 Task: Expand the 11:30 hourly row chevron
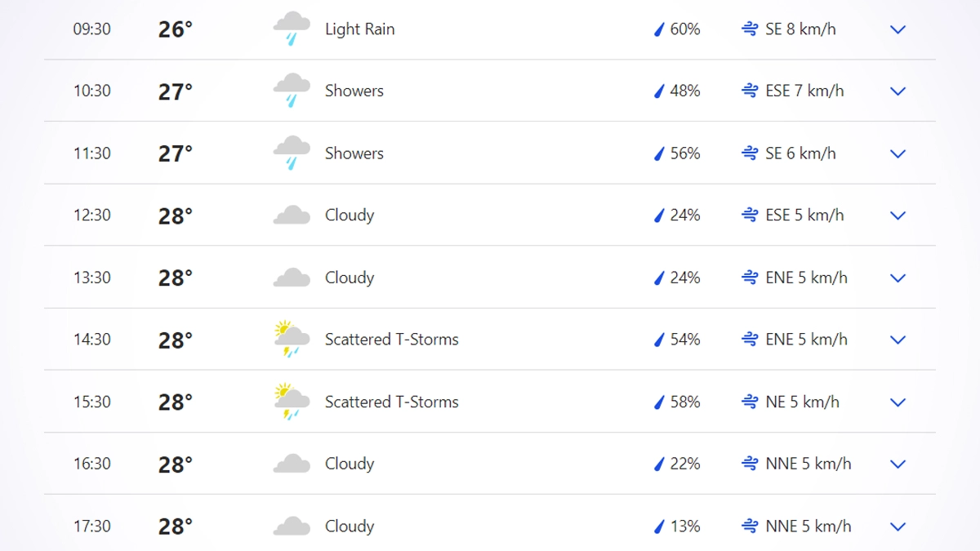click(x=898, y=153)
